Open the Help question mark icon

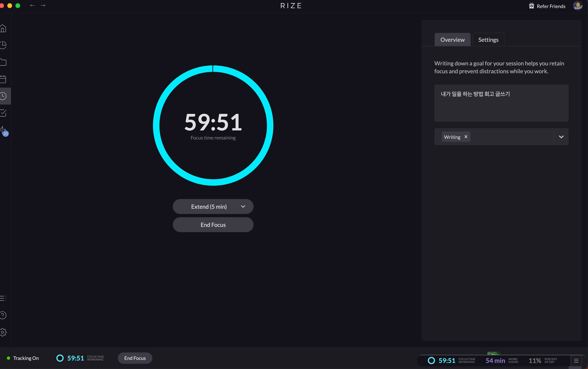(x=3, y=315)
